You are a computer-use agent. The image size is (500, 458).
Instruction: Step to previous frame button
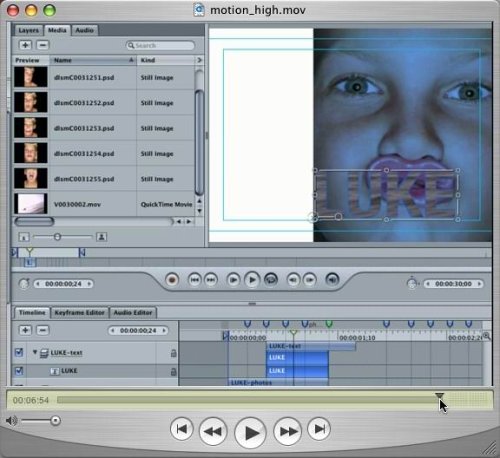(x=293, y=280)
